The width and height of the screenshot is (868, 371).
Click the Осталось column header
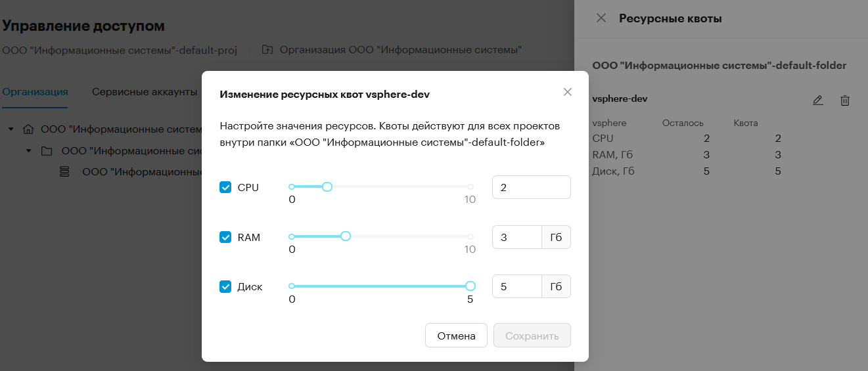(683, 123)
